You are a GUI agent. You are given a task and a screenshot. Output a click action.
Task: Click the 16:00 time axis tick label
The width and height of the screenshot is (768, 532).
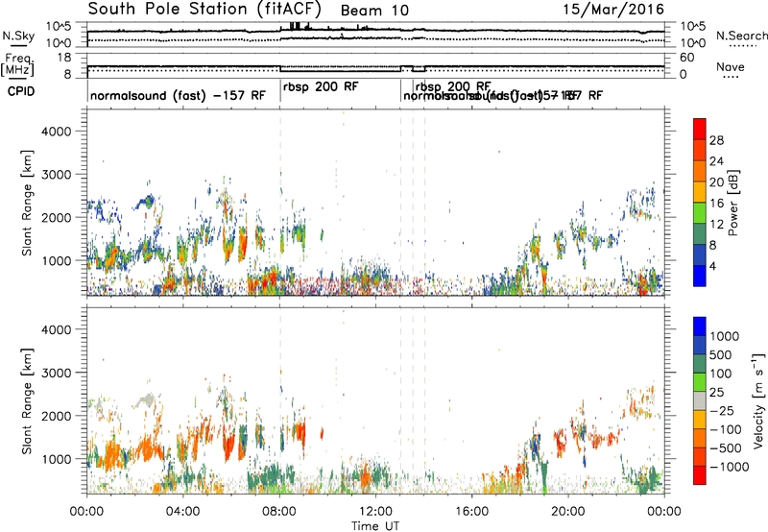pyautogui.click(x=471, y=512)
